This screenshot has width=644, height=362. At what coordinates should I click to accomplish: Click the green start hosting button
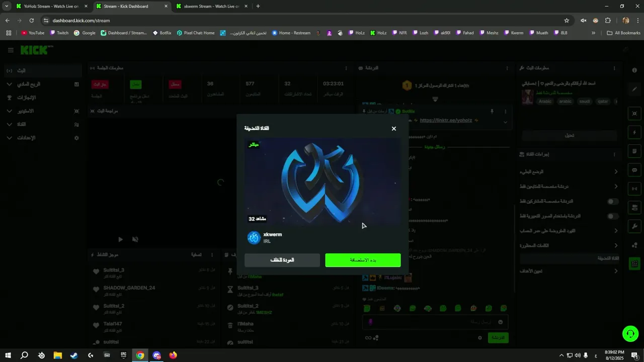363,260
